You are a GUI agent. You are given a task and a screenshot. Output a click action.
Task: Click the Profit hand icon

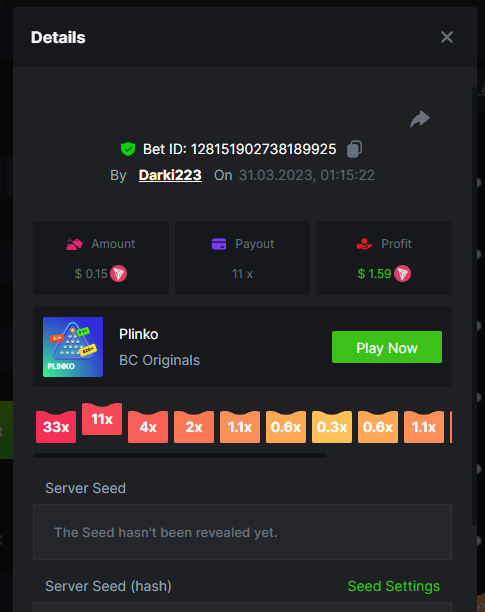364,244
